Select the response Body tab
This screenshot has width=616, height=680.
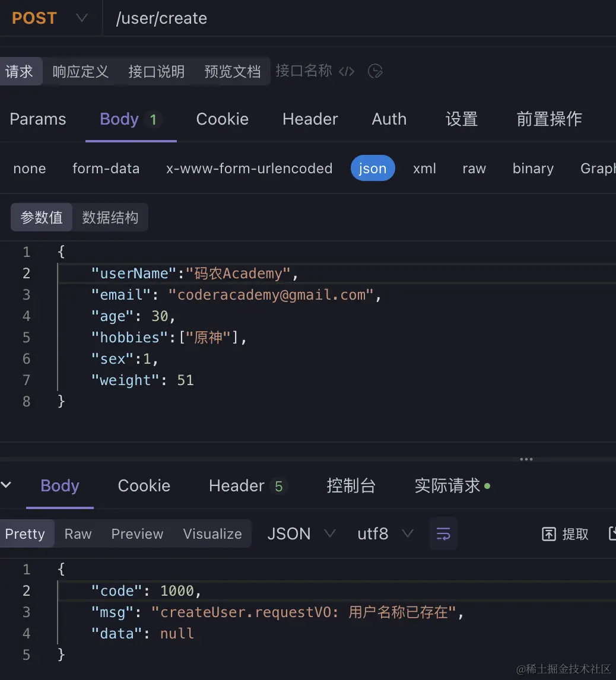click(x=60, y=486)
